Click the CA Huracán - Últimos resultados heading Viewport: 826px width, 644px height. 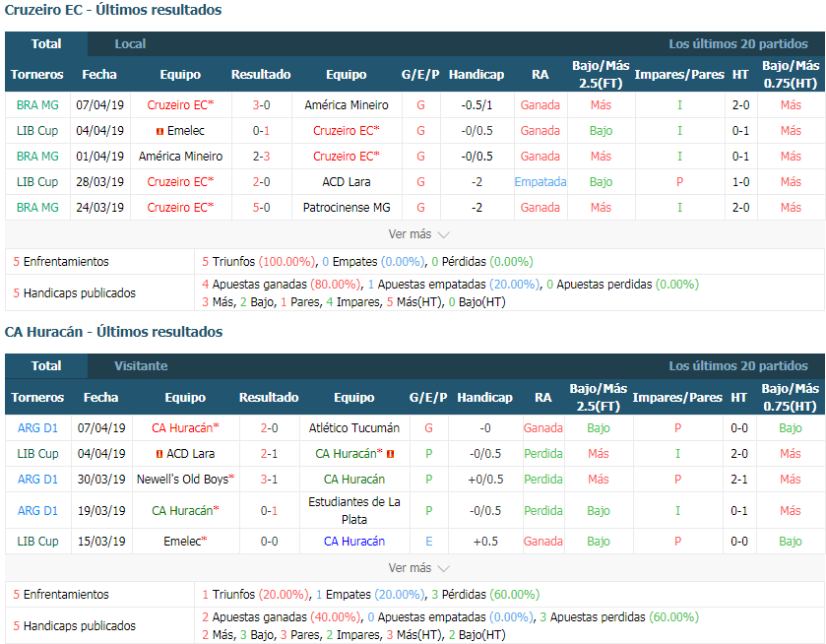click(113, 332)
